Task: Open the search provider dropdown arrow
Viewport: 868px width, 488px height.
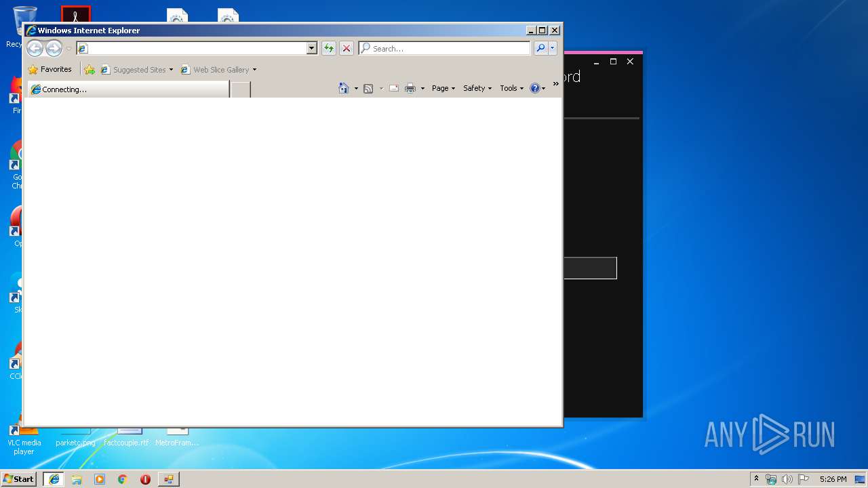Action: (553, 48)
